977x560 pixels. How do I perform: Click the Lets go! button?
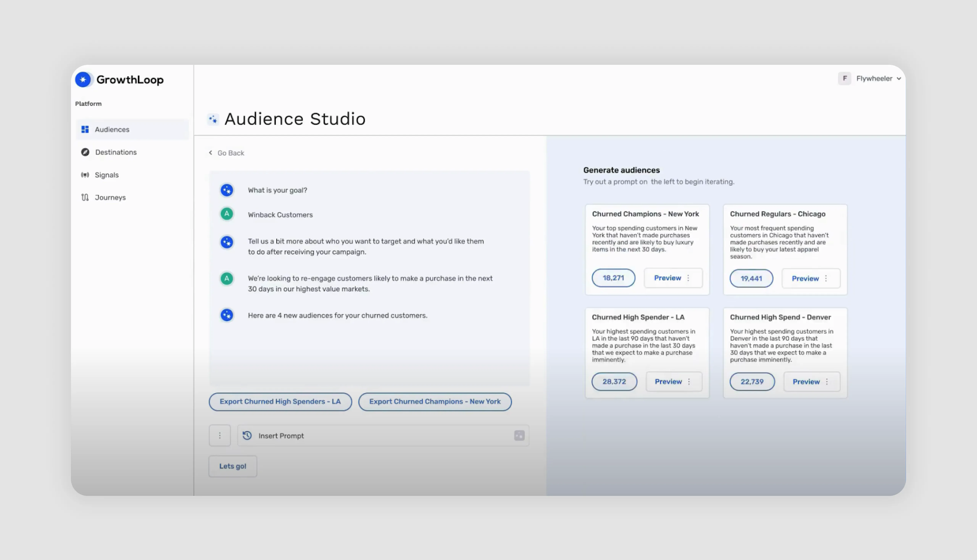coord(233,466)
